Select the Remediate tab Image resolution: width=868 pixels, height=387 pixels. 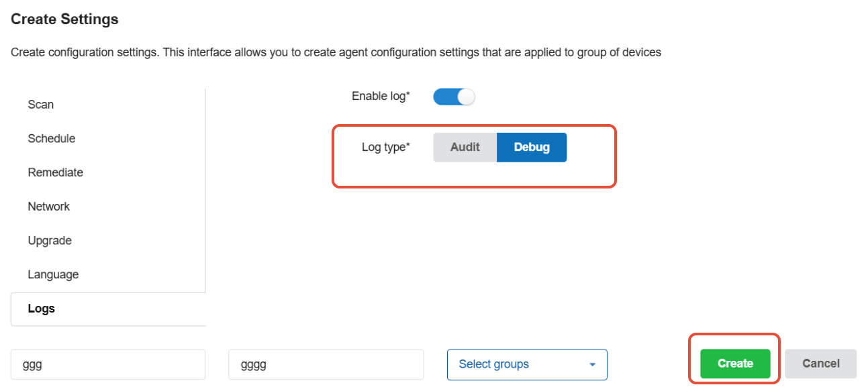pyautogui.click(x=56, y=172)
